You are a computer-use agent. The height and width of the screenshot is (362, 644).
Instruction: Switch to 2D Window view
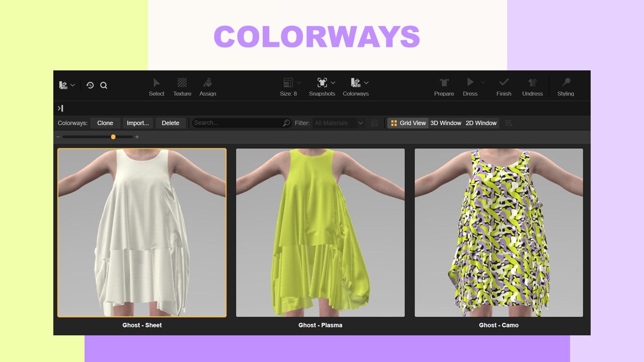point(481,123)
